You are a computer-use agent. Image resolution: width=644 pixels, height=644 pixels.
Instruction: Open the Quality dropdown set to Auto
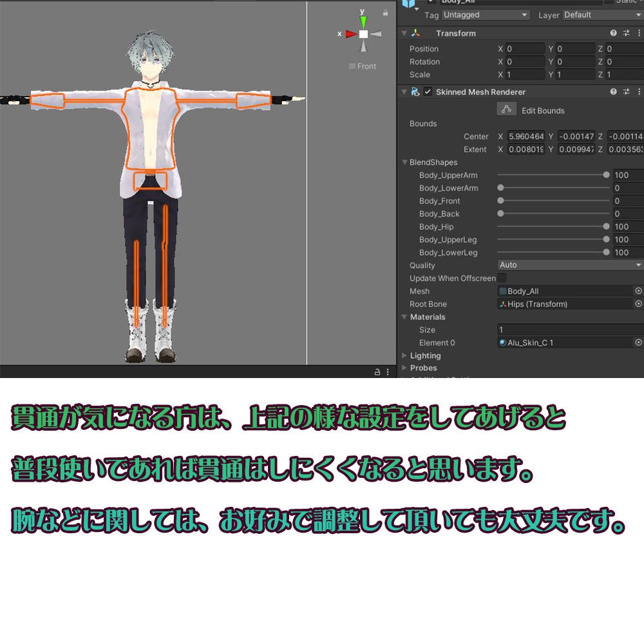571,265
